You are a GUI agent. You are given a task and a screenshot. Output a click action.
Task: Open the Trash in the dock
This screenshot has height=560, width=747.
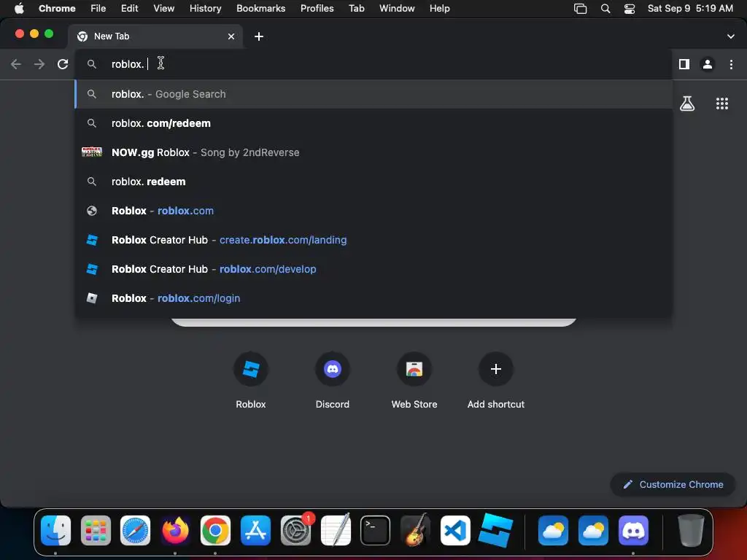pos(691,531)
